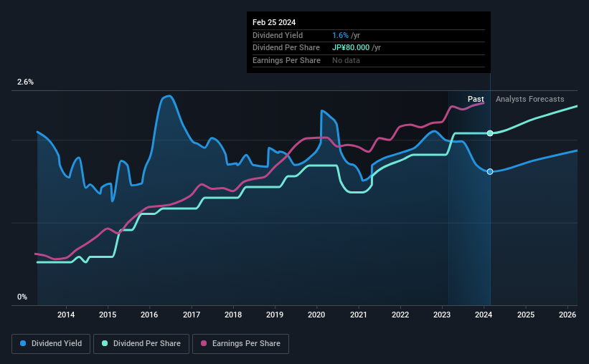Click the pink Earnings Per Share legend dot

coord(204,343)
